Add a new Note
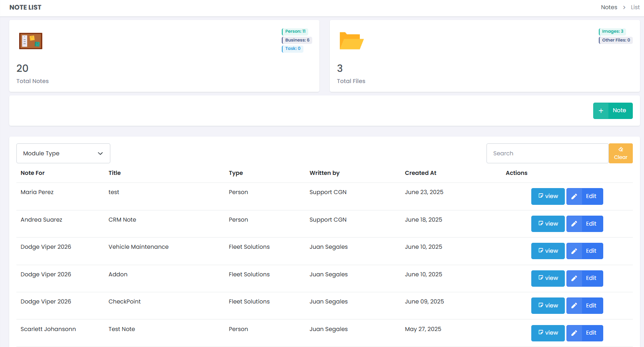The width and height of the screenshot is (644, 347). click(613, 111)
